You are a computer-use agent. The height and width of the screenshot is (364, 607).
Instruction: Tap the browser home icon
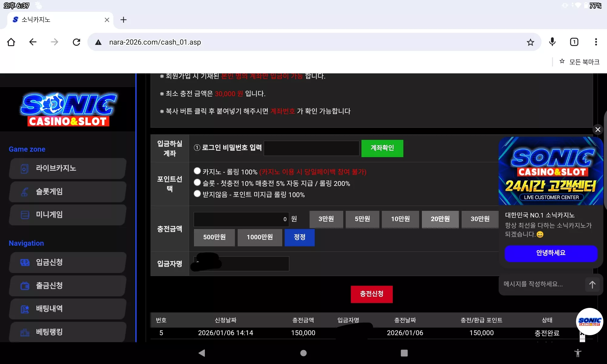[11, 42]
